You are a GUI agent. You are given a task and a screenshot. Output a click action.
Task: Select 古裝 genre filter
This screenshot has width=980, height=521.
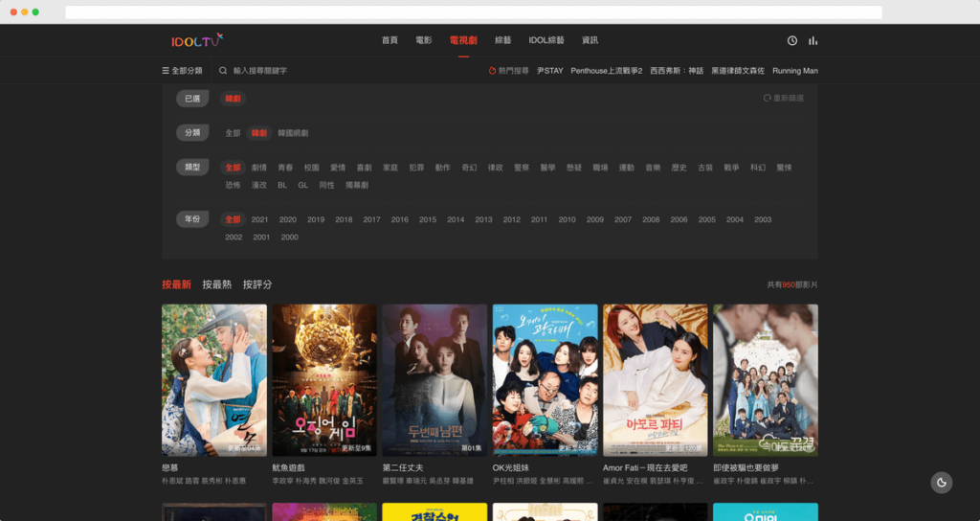tap(705, 168)
